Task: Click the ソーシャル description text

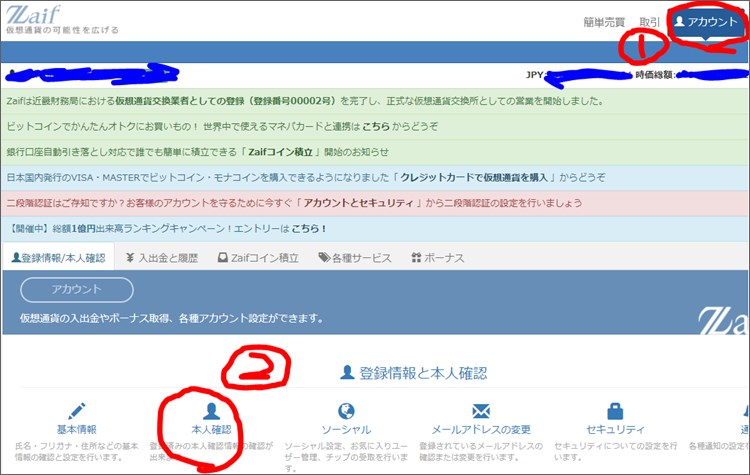Action: point(346,457)
